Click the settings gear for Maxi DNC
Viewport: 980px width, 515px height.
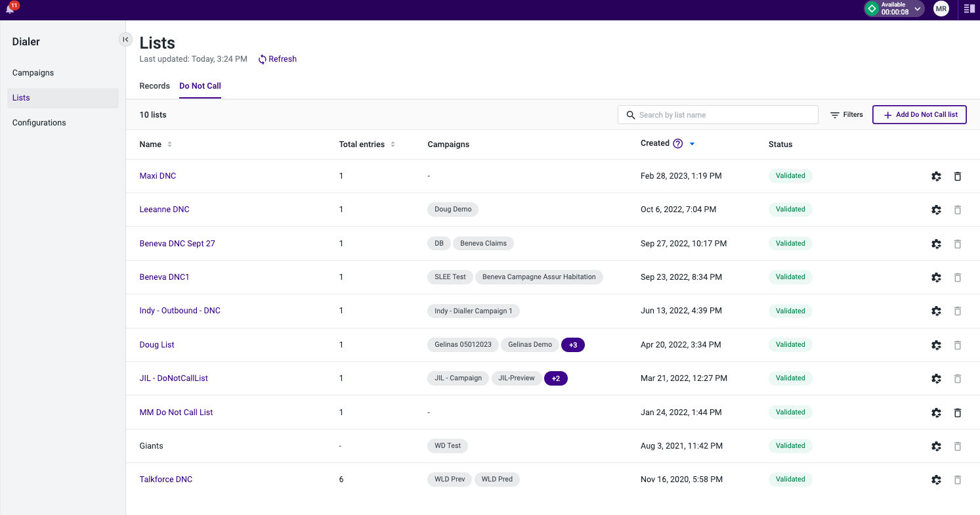[936, 176]
